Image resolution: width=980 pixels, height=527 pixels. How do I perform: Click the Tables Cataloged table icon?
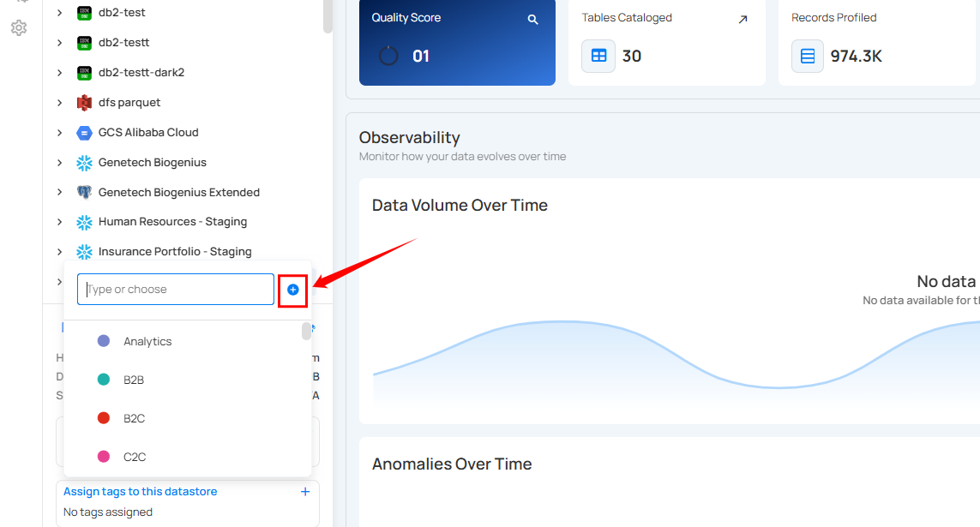click(x=598, y=57)
